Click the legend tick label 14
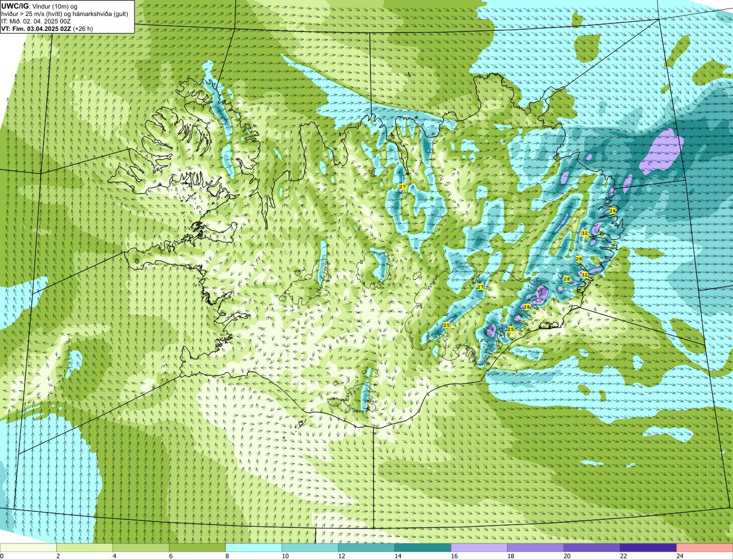The height and width of the screenshot is (560, 733). [x=398, y=556]
